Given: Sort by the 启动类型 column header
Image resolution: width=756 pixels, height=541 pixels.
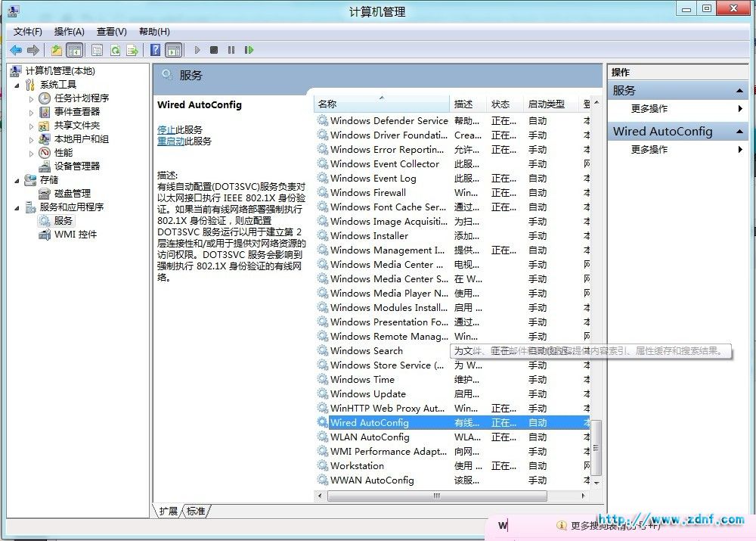Looking at the screenshot, I should click(551, 104).
